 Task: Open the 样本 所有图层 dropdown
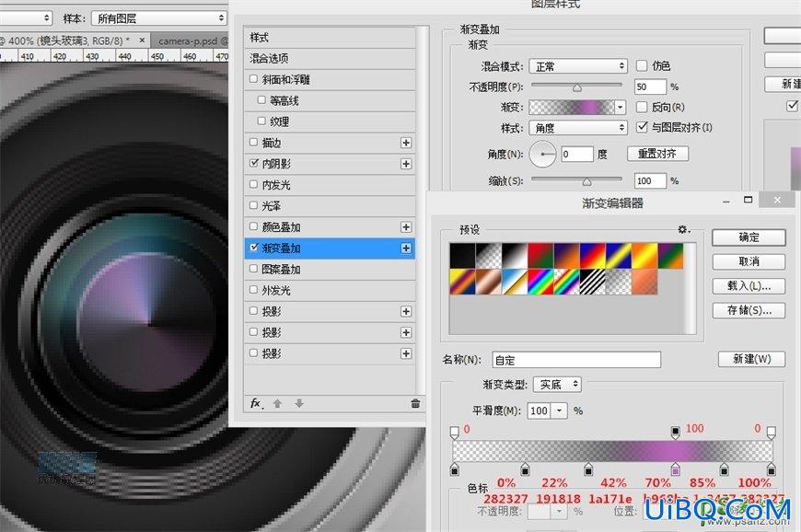(159, 18)
